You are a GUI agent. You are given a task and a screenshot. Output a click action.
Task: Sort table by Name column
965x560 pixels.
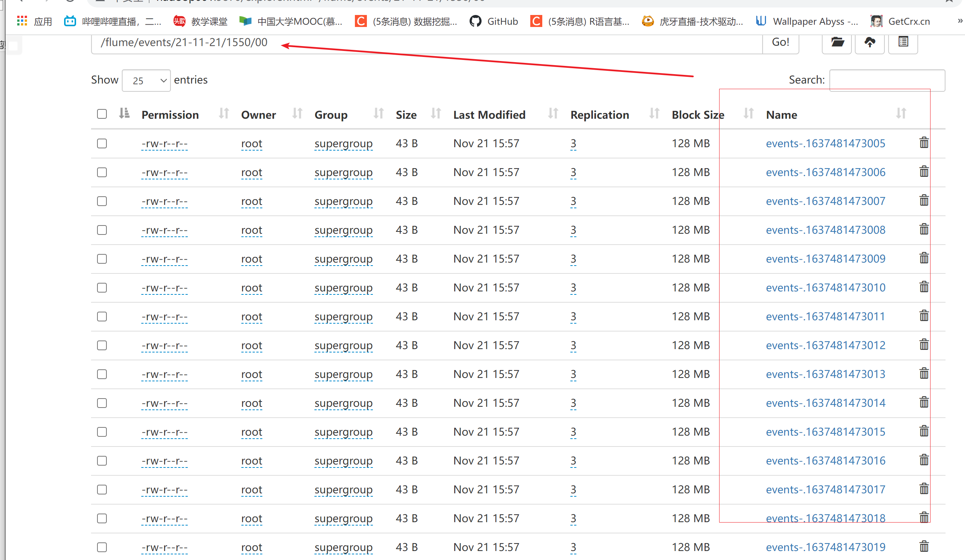tap(781, 115)
